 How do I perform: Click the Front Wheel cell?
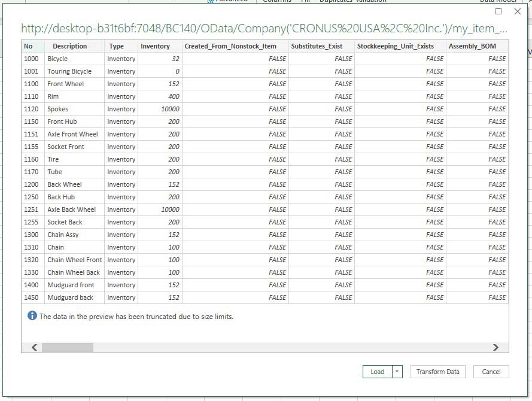[75, 84]
